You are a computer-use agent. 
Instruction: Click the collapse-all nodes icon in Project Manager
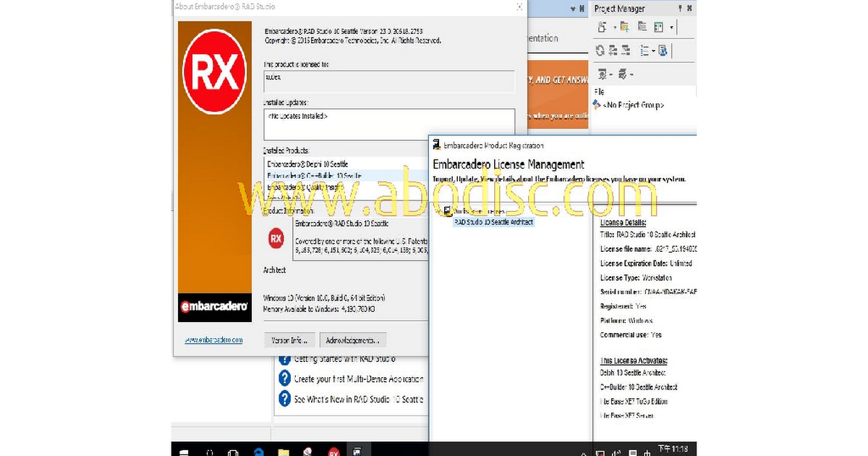pos(626,51)
